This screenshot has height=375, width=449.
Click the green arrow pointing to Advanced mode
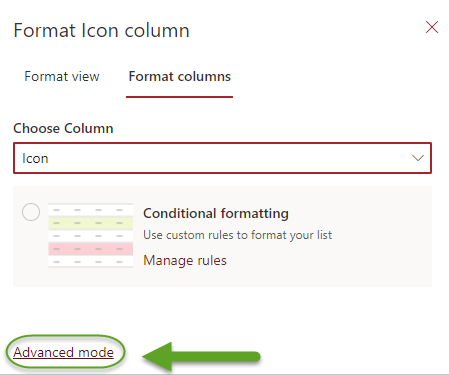pyautogui.click(x=201, y=357)
